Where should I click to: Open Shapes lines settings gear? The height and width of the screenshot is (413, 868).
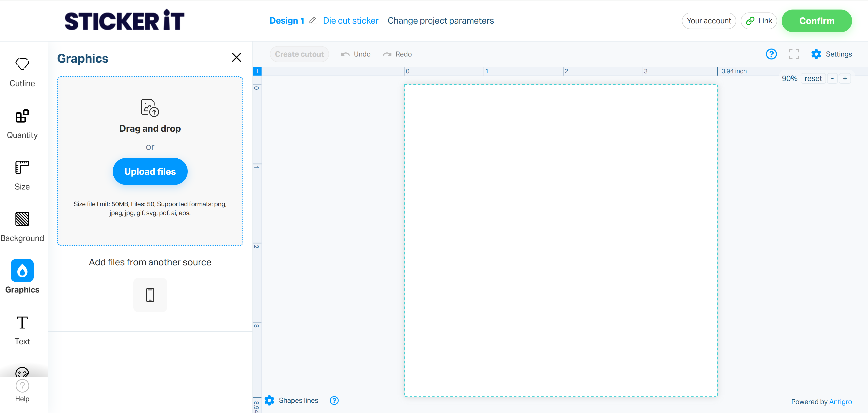(269, 400)
